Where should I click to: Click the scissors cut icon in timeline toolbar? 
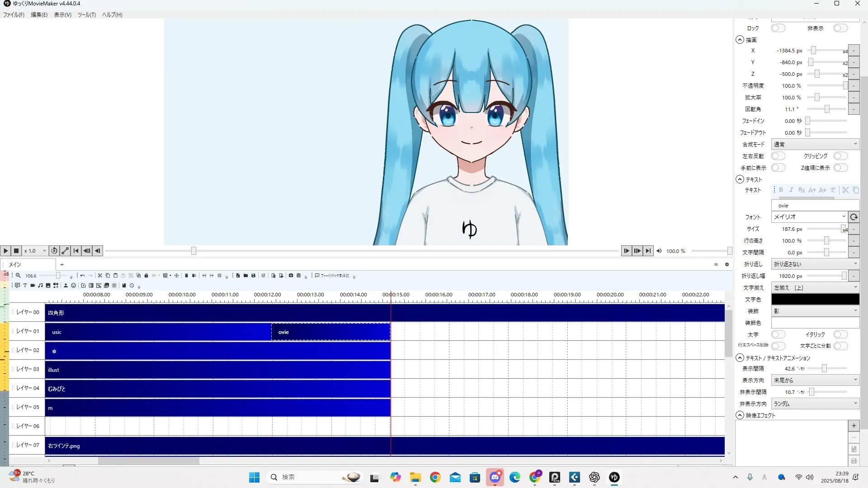tap(100, 276)
